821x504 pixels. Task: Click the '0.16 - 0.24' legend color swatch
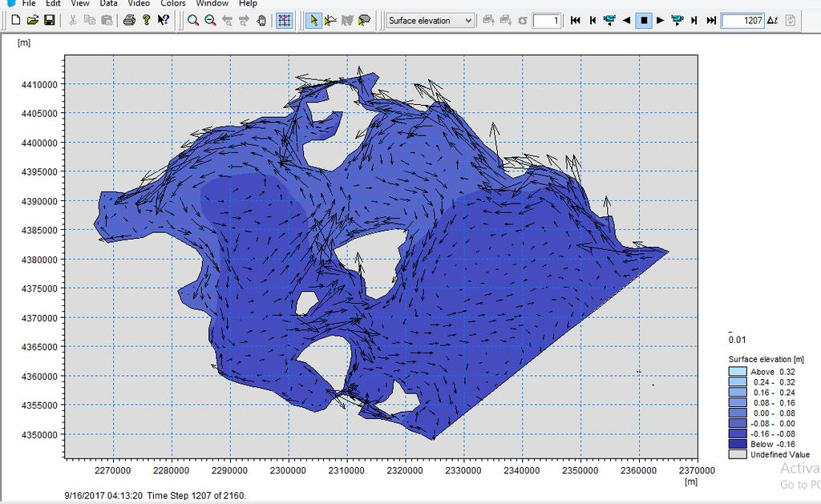pyautogui.click(x=738, y=393)
